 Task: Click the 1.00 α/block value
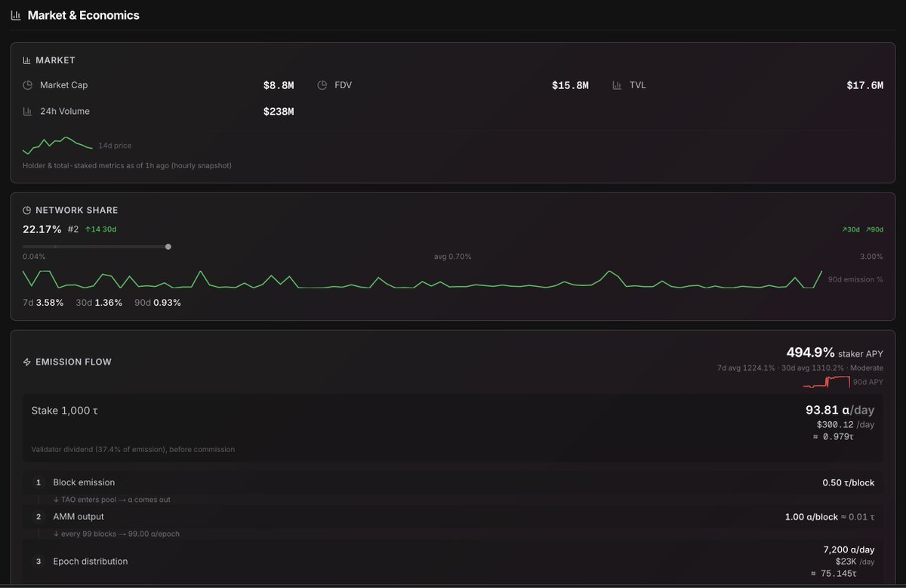pyautogui.click(x=812, y=517)
